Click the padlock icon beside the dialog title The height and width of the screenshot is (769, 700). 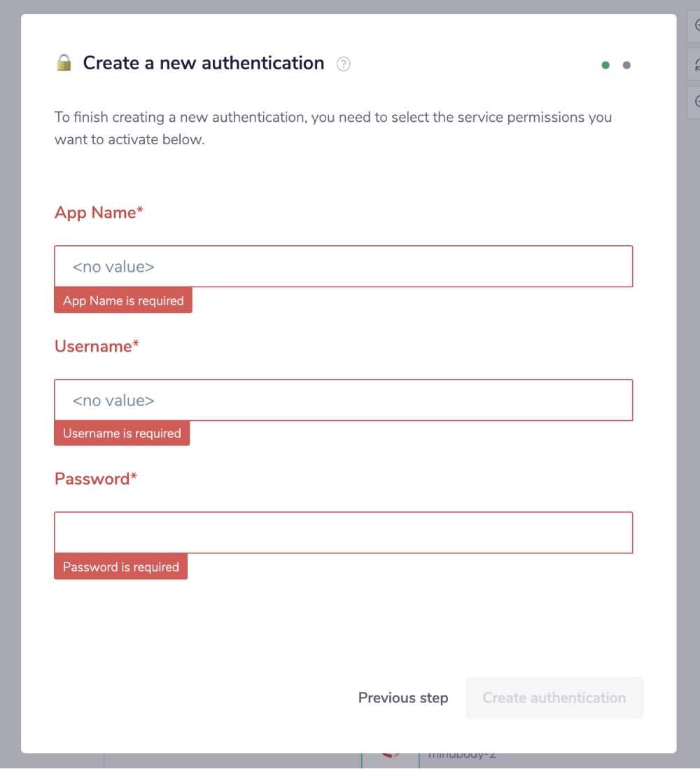click(64, 63)
